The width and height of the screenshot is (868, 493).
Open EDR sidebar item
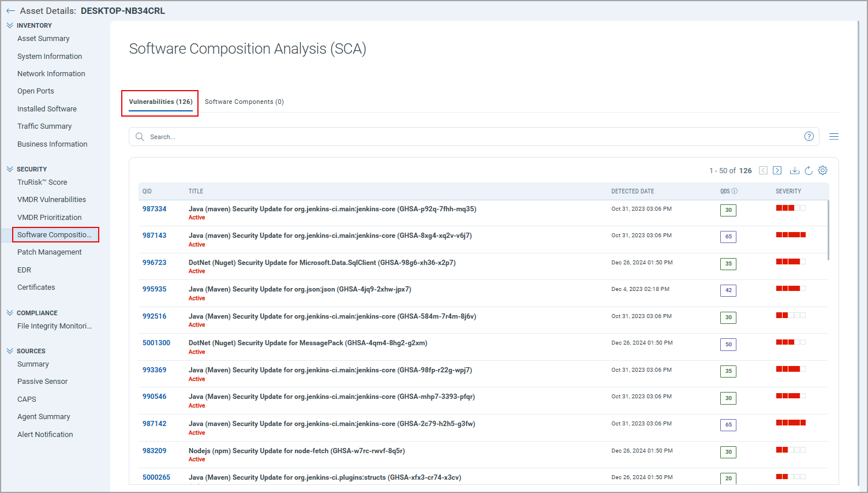[x=24, y=270]
